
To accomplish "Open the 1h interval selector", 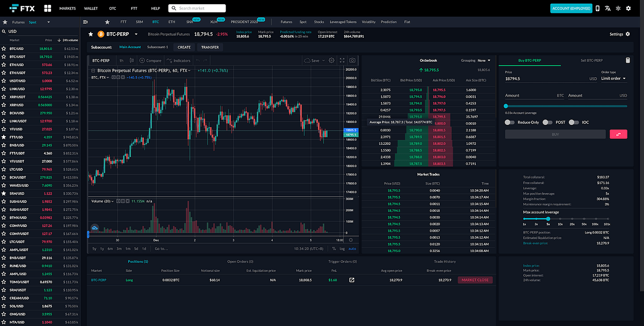I will pyautogui.click(x=121, y=61).
